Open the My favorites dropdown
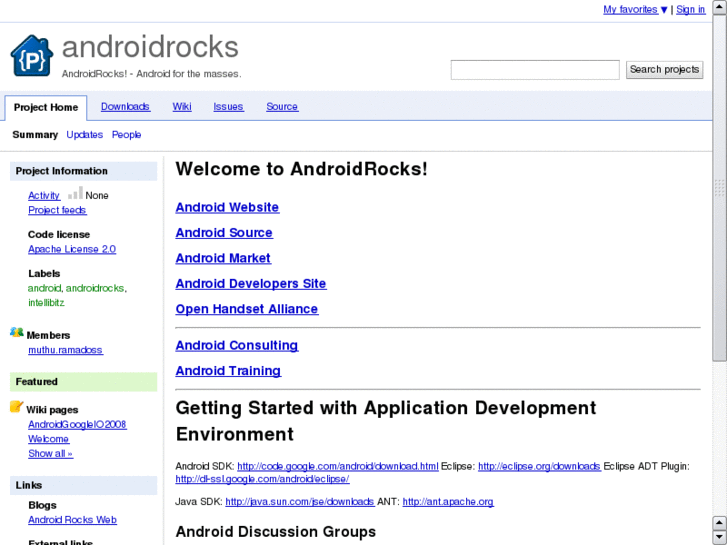 tap(635, 9)
